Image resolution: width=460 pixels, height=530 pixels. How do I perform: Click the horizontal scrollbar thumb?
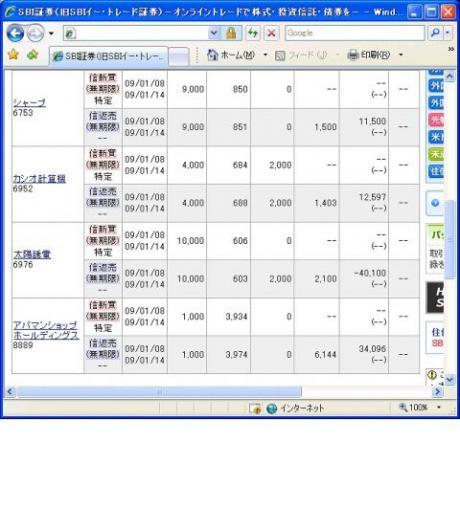click(x=159, y=391)
